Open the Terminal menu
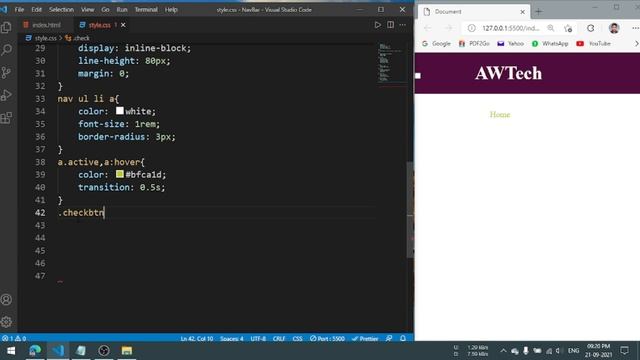 pos(146,9)
